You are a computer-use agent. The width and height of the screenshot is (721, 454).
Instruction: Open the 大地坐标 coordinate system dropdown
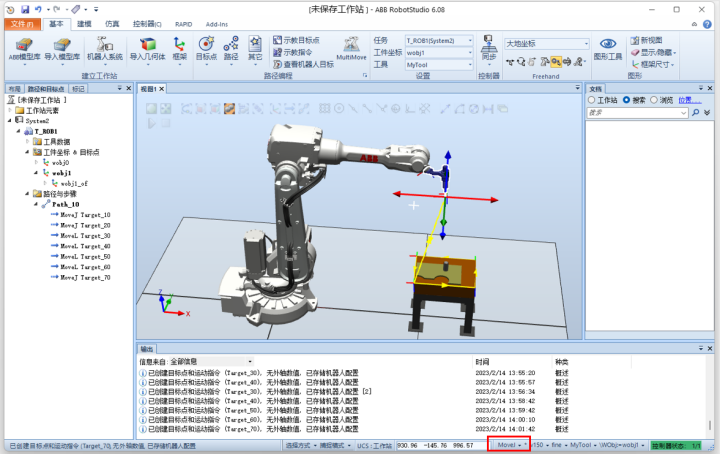[x=547, y=44]
